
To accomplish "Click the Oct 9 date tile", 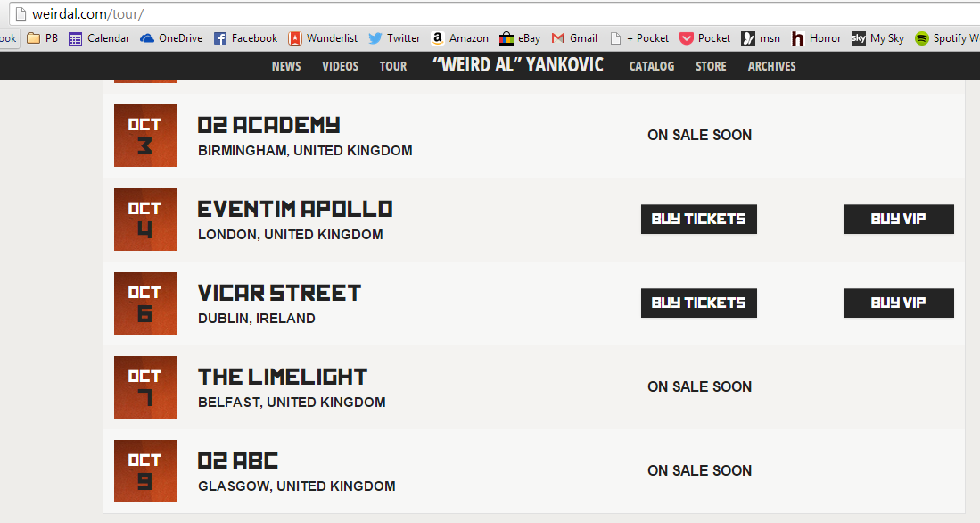I will pos(145,470).
